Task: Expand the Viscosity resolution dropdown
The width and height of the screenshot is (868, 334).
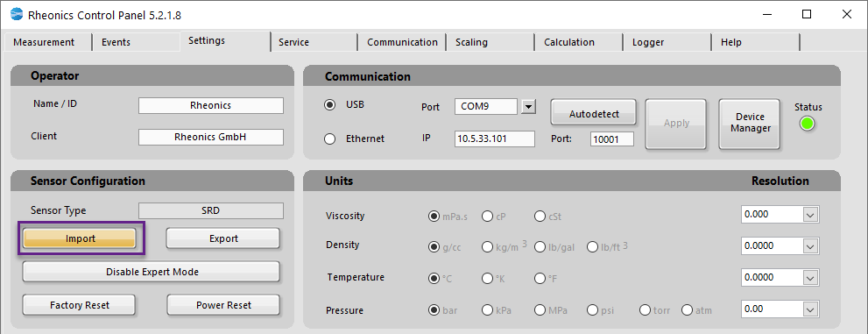Action: click(x=810, y=215)
